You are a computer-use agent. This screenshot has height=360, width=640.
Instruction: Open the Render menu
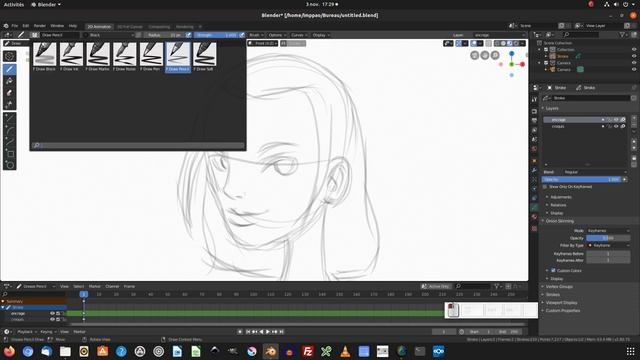coord(39,26)
